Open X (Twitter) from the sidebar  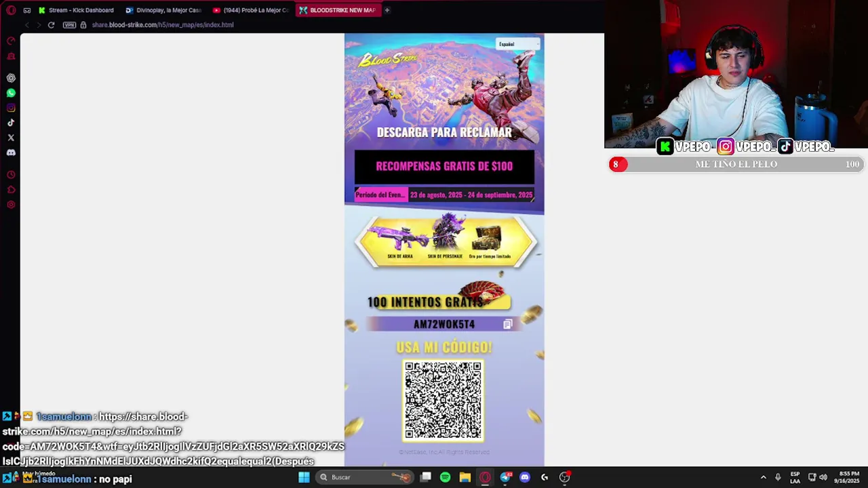(11, 138)
